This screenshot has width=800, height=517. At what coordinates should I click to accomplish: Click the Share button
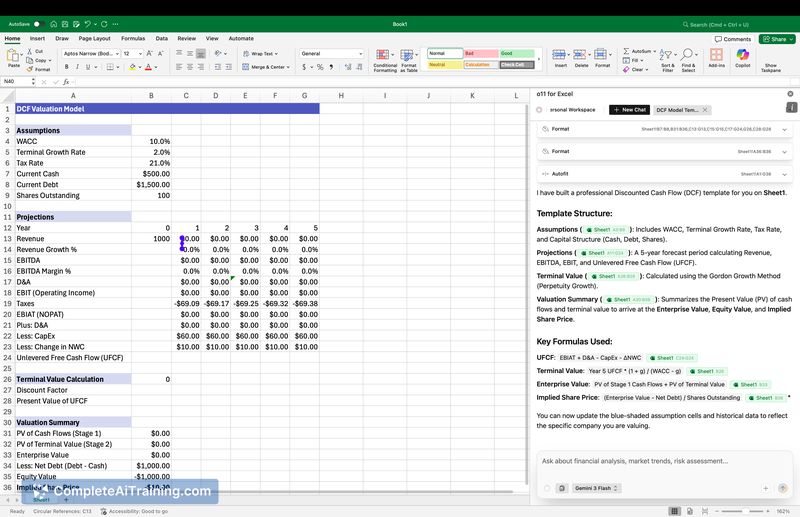775,39
